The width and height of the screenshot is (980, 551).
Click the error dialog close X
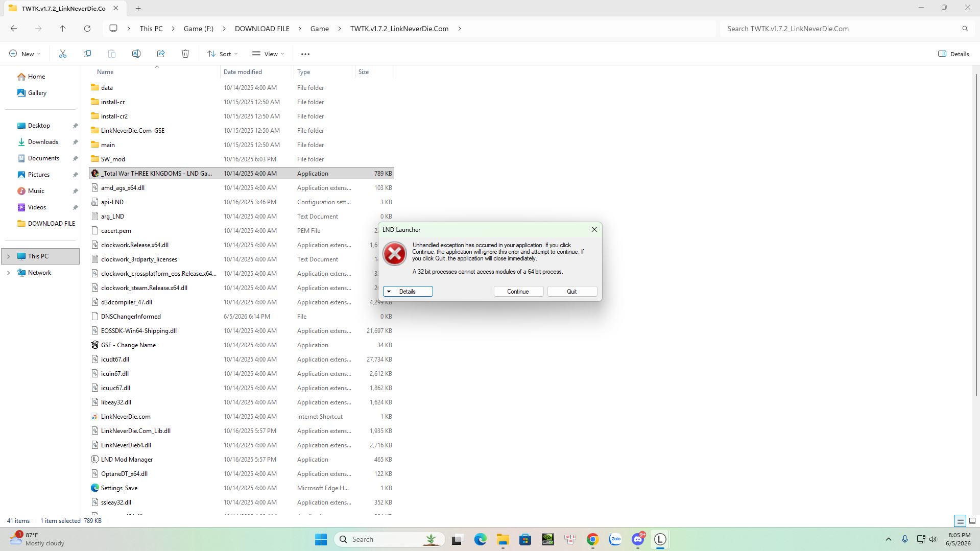tap(594, 230)
